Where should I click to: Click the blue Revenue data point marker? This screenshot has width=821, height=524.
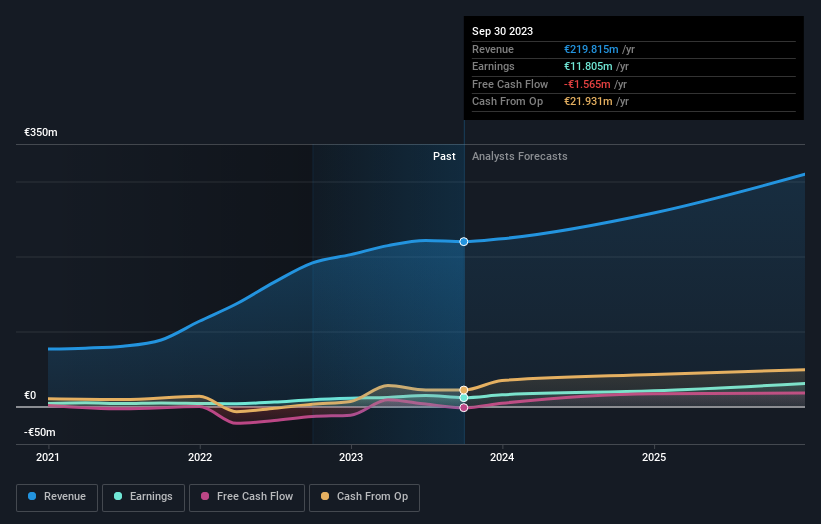click(464, 241)
